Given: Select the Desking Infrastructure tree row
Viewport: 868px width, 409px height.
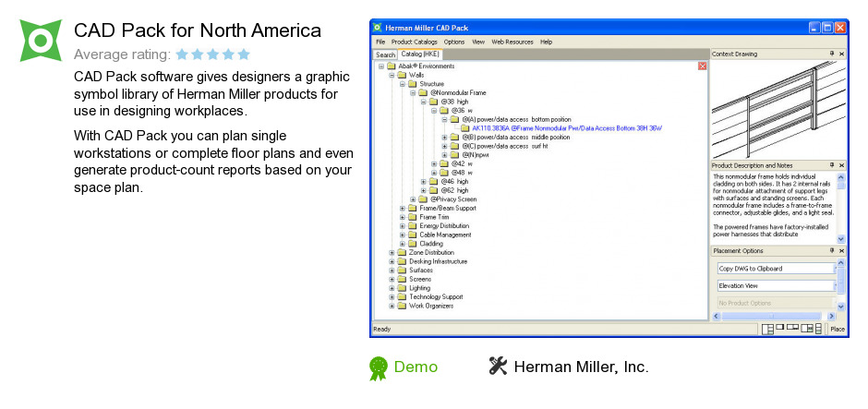Looking at the screenshot, I should tap(438, 262).
